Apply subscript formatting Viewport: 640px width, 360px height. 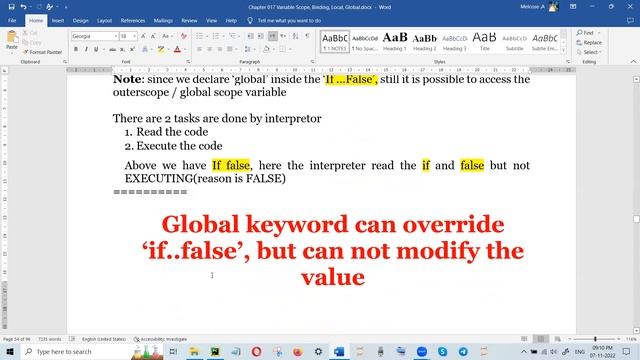pyautogui.click(x=122, y=49)
